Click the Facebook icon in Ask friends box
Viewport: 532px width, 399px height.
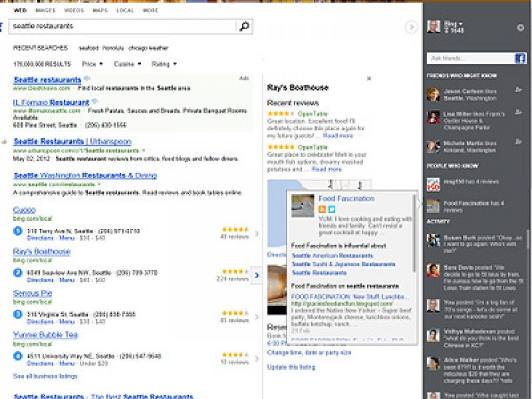click(x=520, y=59)
